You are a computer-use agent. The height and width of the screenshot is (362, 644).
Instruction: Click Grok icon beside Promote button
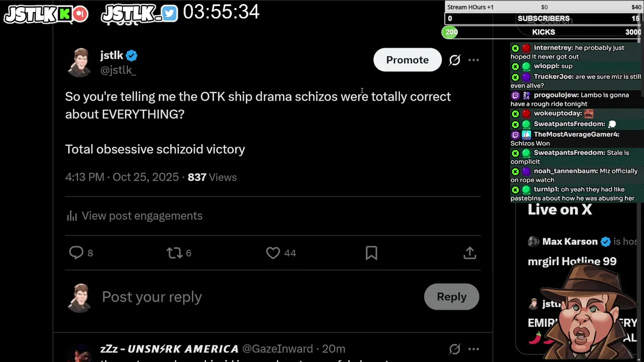click(x=454, y=60)
